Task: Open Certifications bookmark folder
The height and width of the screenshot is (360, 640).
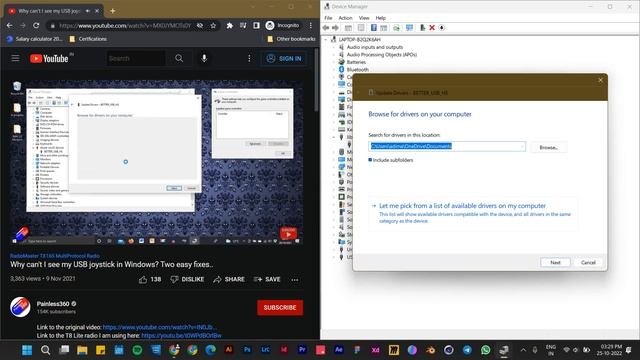Action: tap(88, 39)
